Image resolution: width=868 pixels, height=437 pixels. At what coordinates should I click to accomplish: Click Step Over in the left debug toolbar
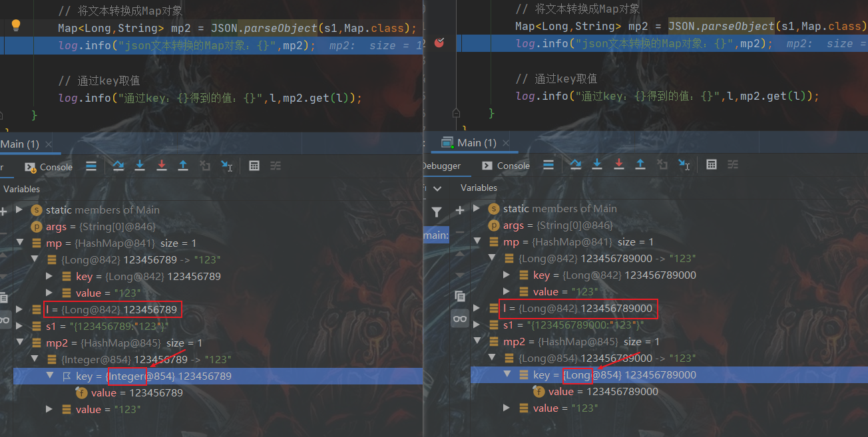(x=118, y=166)
